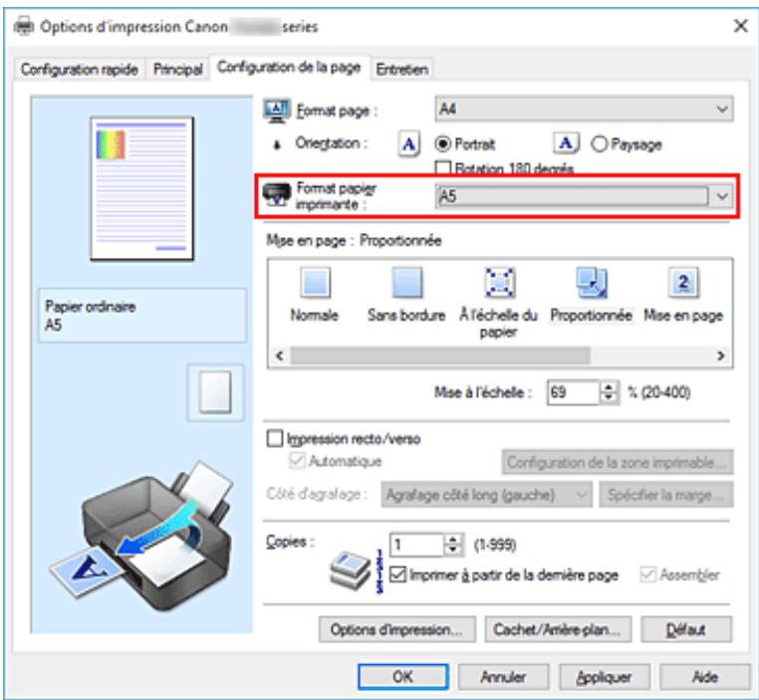The height and width of the screenshot is (700, 759).
Task: Switch to Entretien tab
Action: [x=402, y=70]
